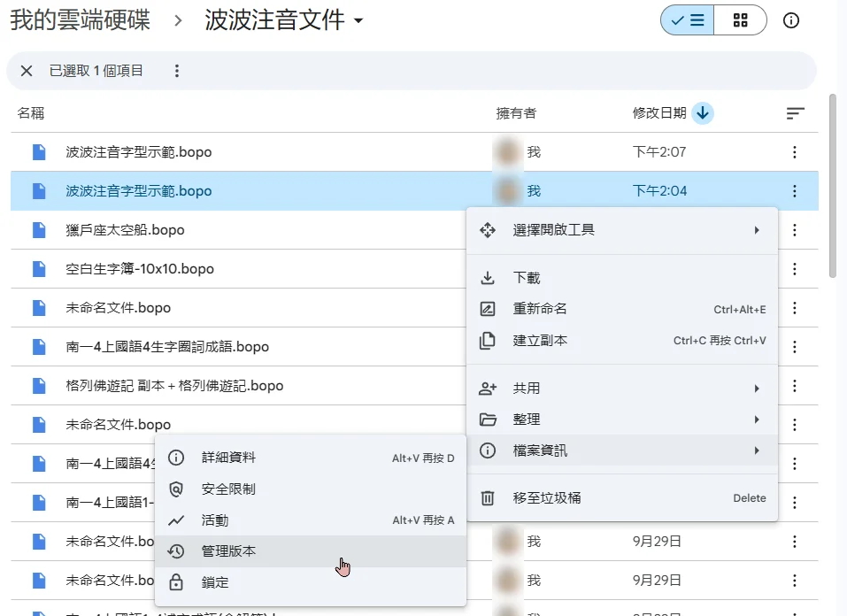Click the copy icon beside 建立副本
The width and height of the screenshot is (847, 616).
click(x=488, y=341)
